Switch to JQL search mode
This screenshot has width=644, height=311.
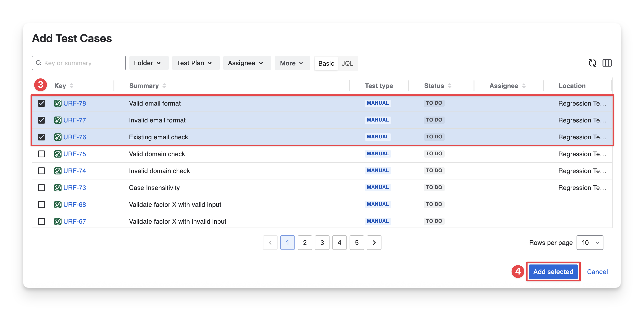point(347,64)
